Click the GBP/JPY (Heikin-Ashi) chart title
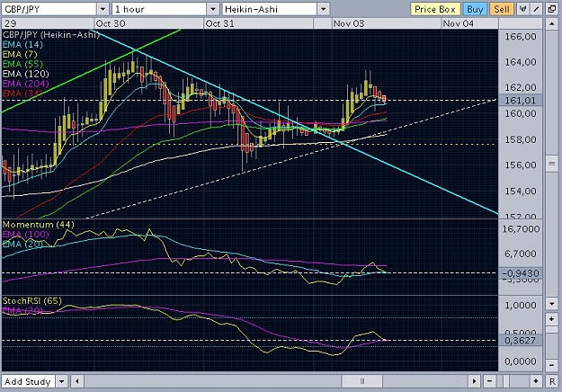This screenshot has height=392, width=562. pos(51,35)
